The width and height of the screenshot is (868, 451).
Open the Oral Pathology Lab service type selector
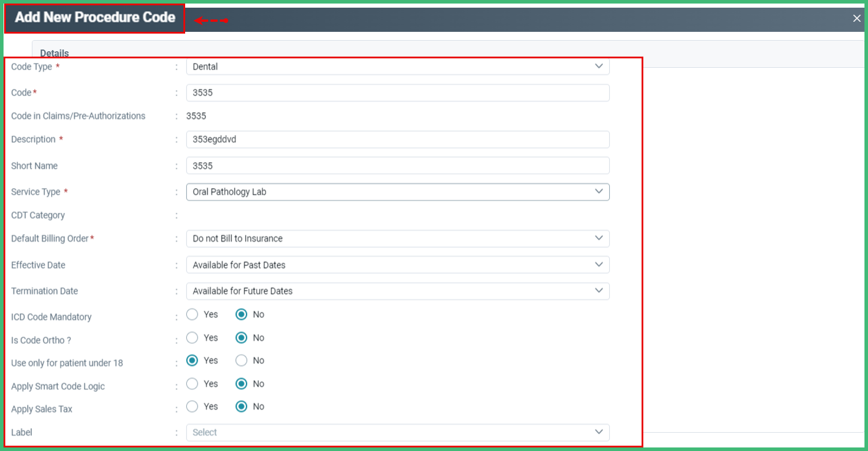[x=397, y=192]
